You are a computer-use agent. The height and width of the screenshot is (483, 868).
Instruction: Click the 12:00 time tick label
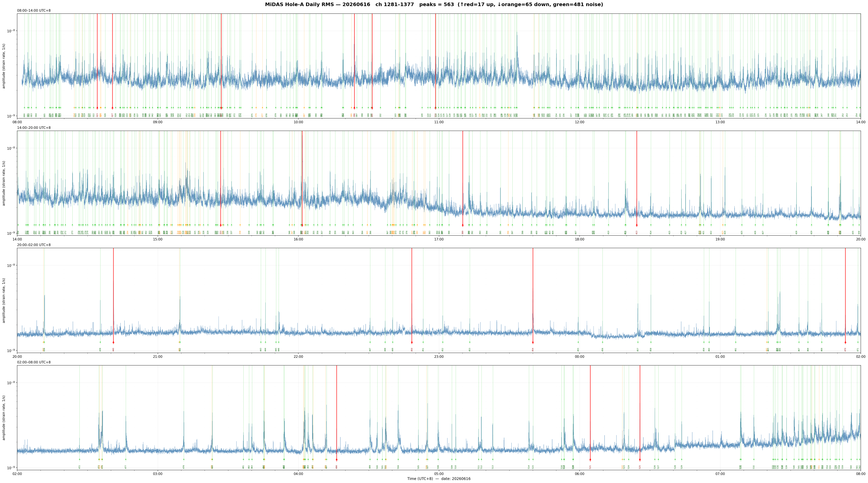pos(579,122)
